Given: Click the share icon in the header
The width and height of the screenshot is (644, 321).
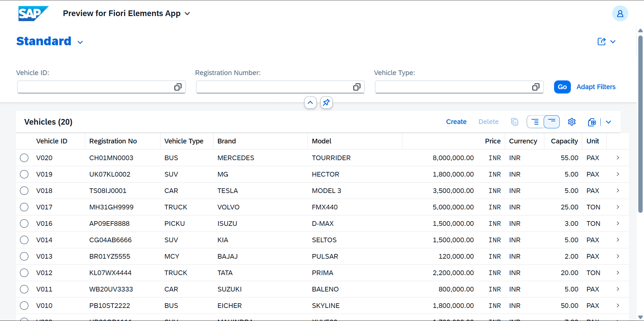Looking at the screenshot, I should (601, 42).
